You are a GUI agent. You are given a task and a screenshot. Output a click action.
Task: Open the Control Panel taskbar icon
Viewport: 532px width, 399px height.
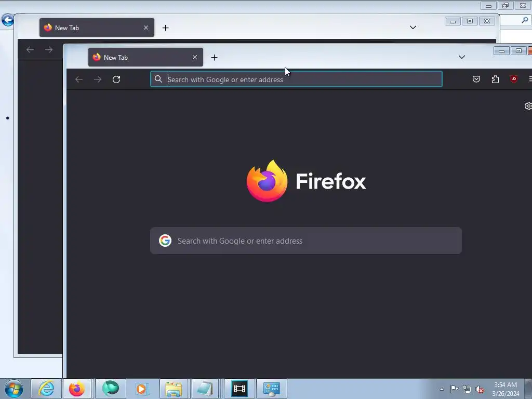[271, 389]
